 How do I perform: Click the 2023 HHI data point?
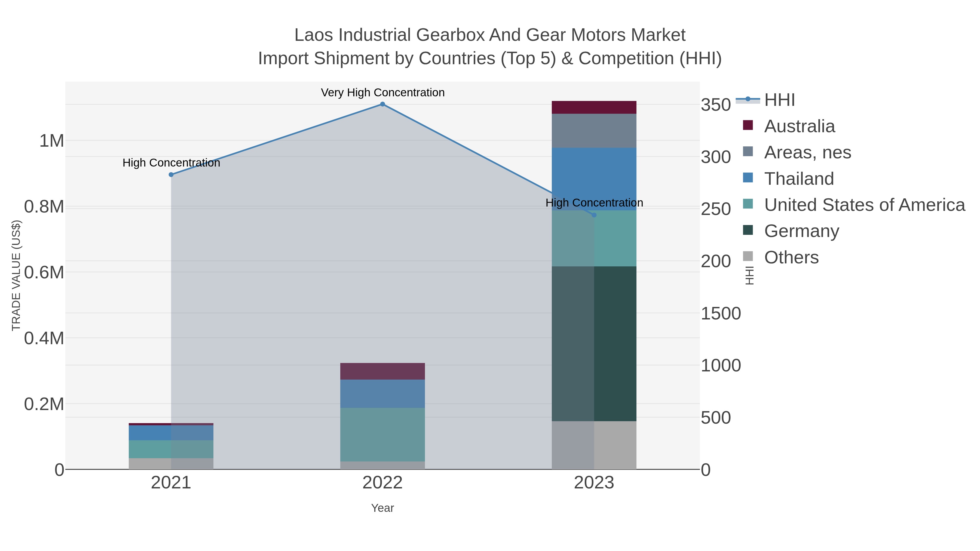click(594, 215)
